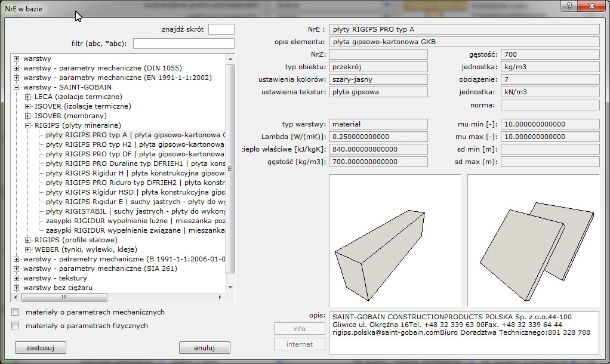Enable 'materiały o parametrach fizycznych' checkbox
This screenshot has height=364, width=610.
click(15, 325)
